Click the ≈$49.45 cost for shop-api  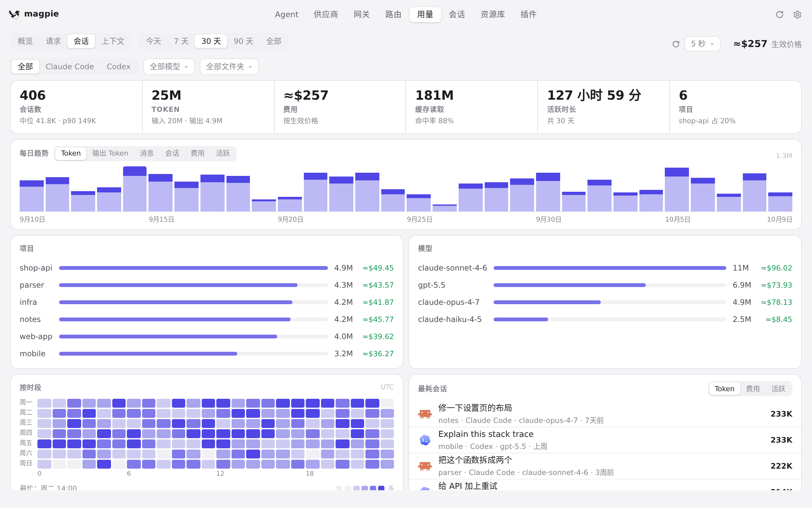[x=378, y=268]
